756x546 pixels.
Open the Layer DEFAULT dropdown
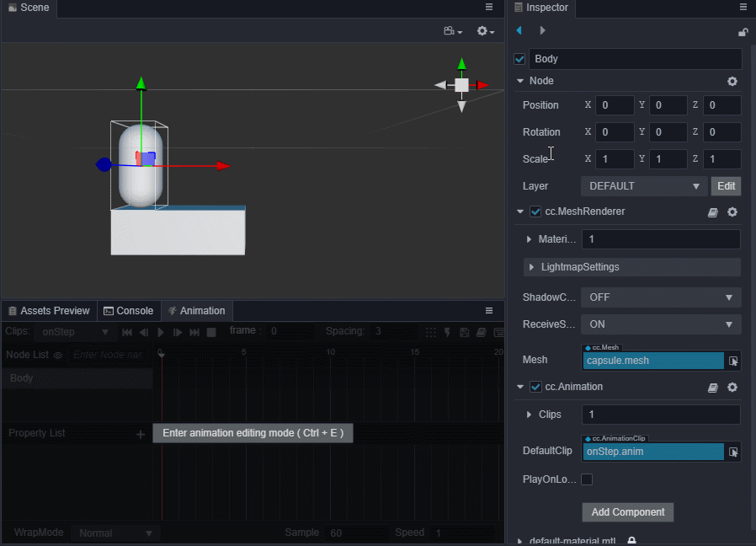tap(644, 186)
